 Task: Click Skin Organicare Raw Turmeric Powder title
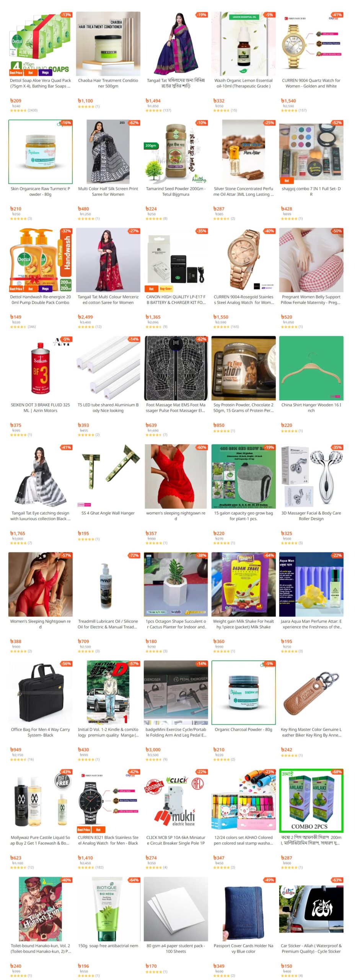40,191
